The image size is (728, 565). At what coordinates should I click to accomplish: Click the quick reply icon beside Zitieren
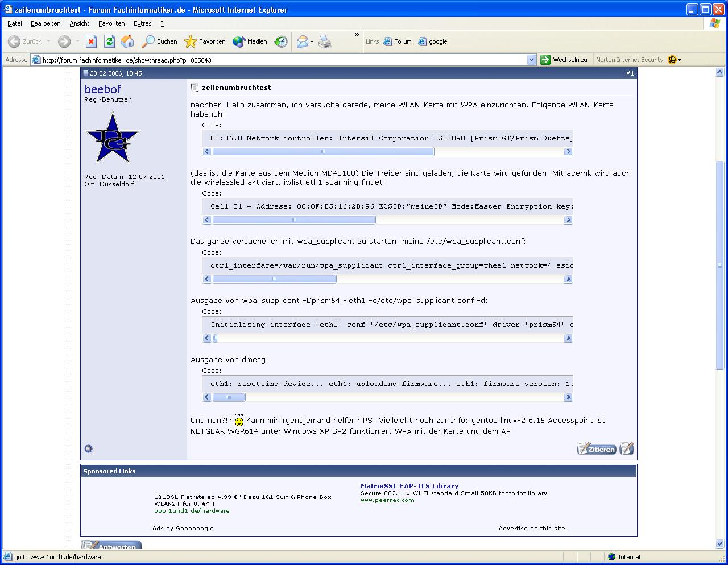click(626, 449)
